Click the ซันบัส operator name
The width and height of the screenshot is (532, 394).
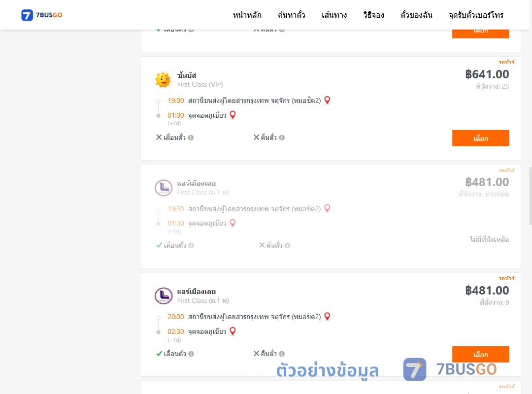click(187, 75)
